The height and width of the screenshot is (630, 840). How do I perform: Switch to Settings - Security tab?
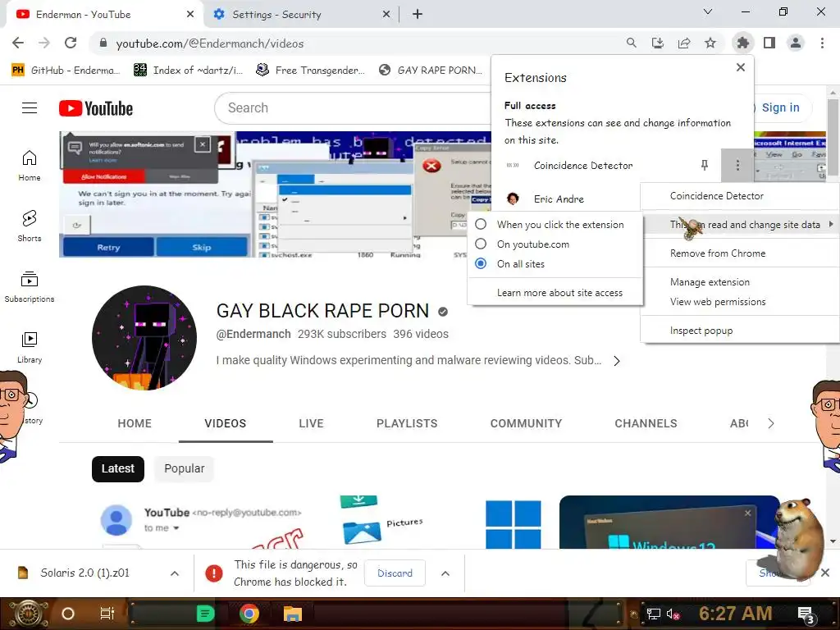click(302, 15)
